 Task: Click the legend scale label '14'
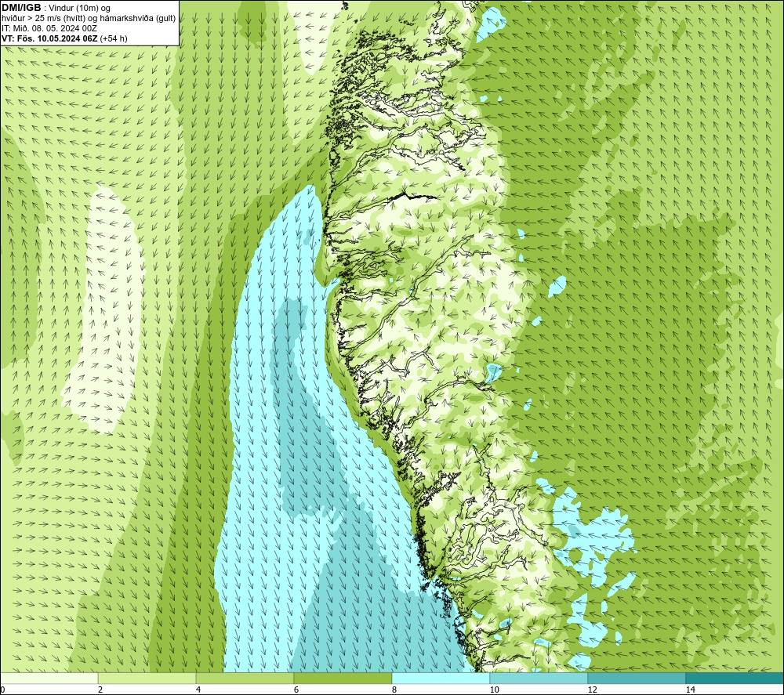point(690,690)
